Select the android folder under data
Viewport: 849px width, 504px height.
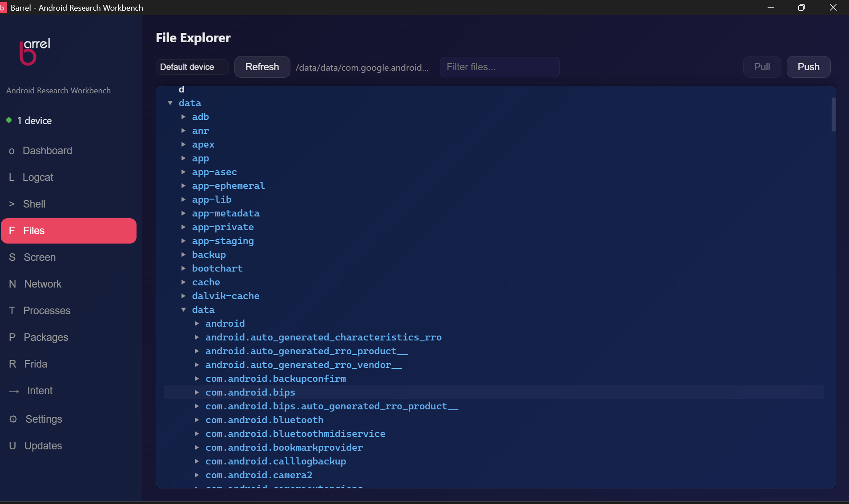tap(225, 324)
